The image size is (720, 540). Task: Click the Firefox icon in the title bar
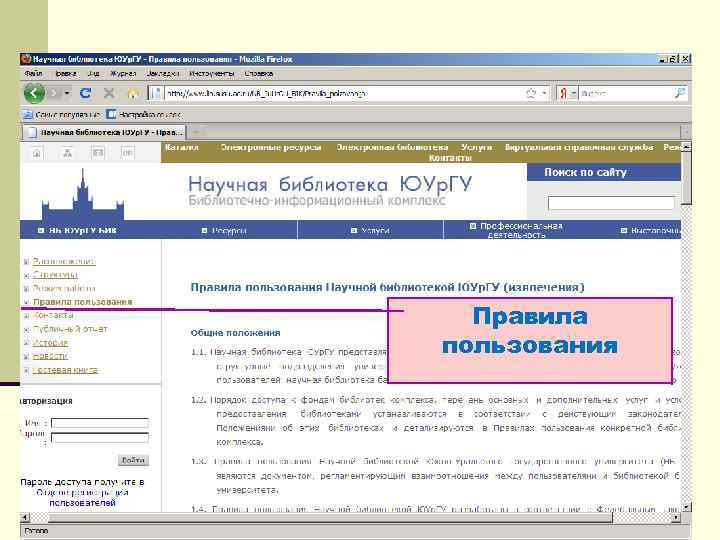26,59
